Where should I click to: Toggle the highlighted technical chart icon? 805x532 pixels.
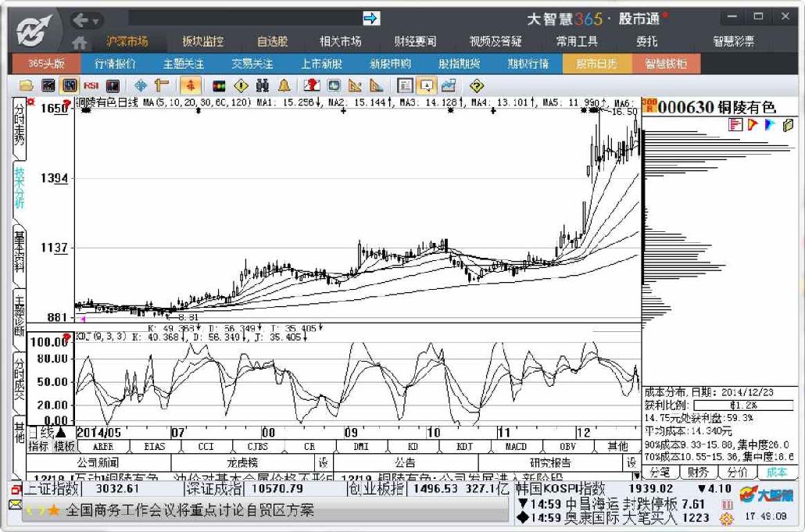70,86
